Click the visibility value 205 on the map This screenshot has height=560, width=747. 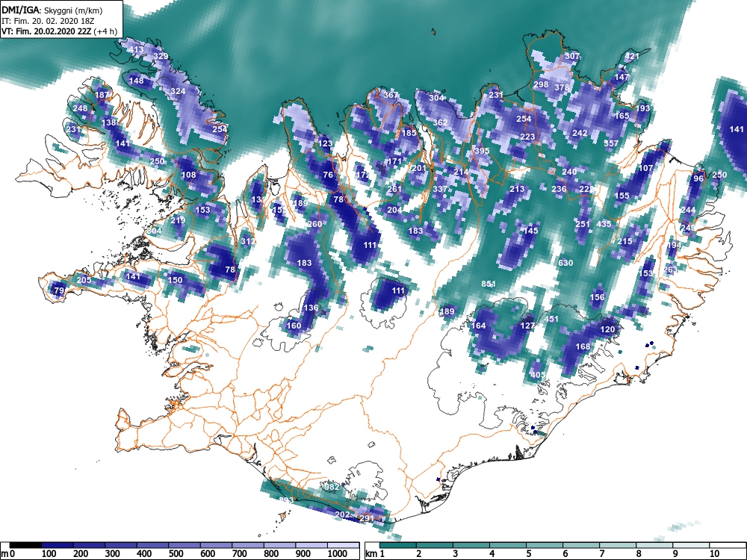[84, 279]
